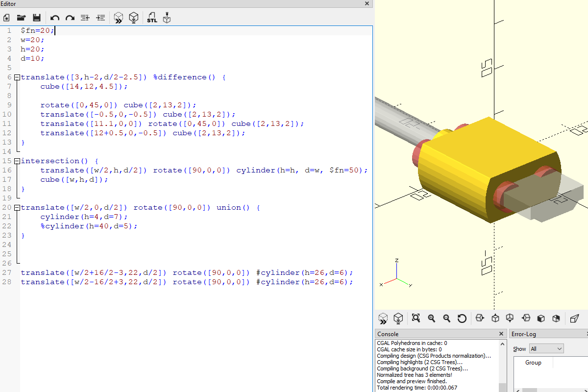Switch to the Left view

click(x=526, y=318)
